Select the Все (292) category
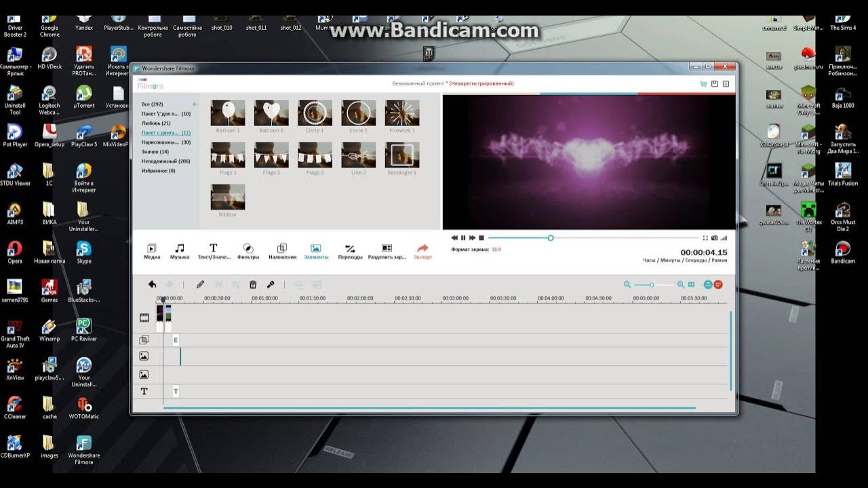Image resolution: width=868 pixels, height=488 pixels. point(152,104)
